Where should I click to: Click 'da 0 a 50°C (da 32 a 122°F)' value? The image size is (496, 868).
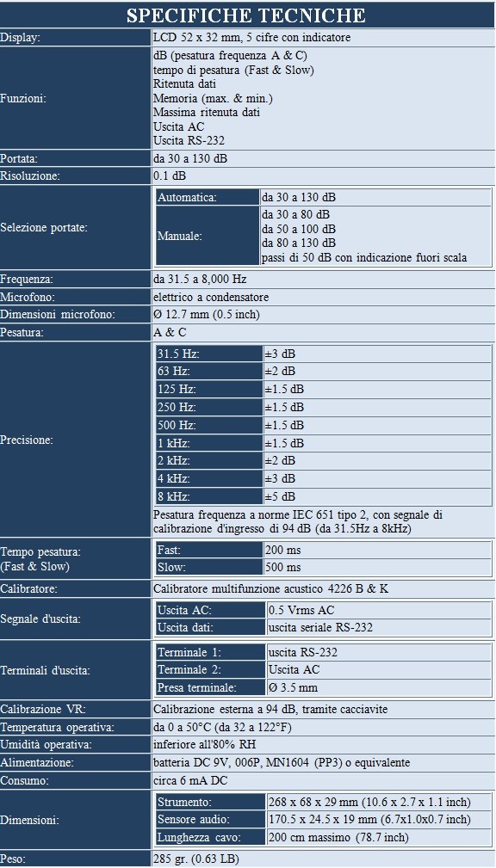(x=222, y=727)
